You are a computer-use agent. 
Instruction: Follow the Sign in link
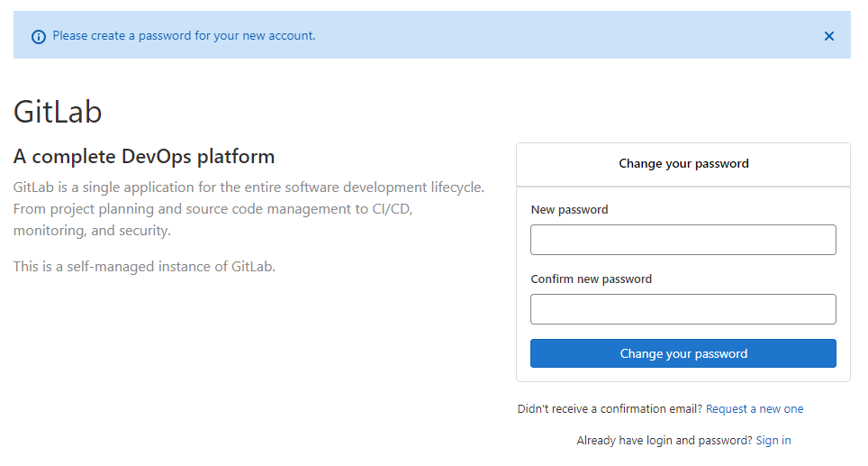coord(773,440)
